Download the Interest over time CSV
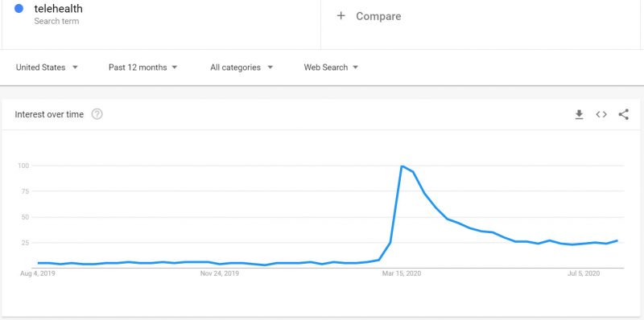 [579, 114]
